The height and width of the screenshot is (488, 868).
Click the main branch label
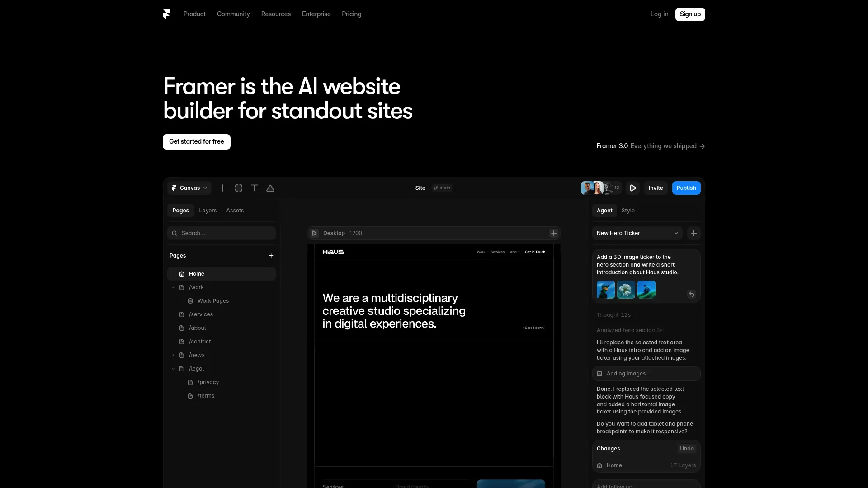click(445, 188)
